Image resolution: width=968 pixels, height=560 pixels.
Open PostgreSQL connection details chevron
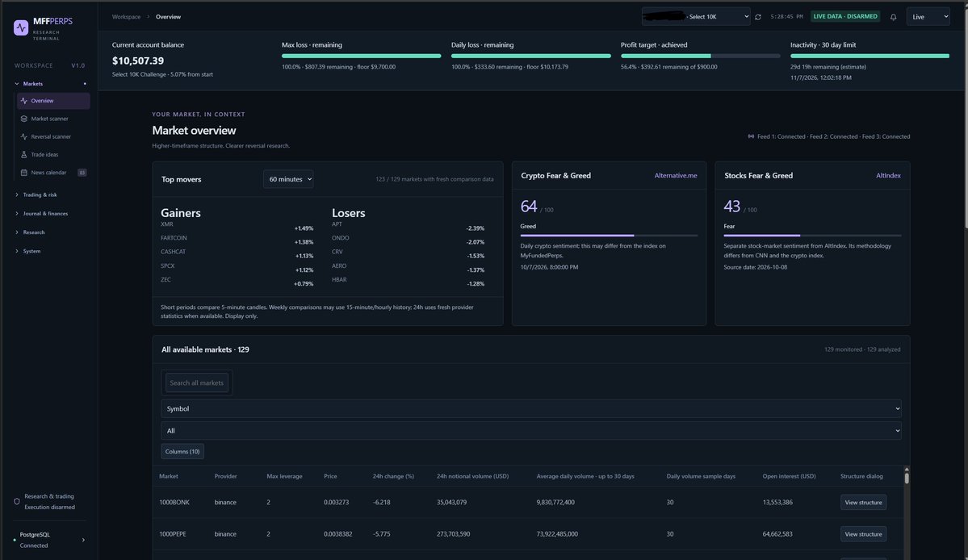pos(83,541)
